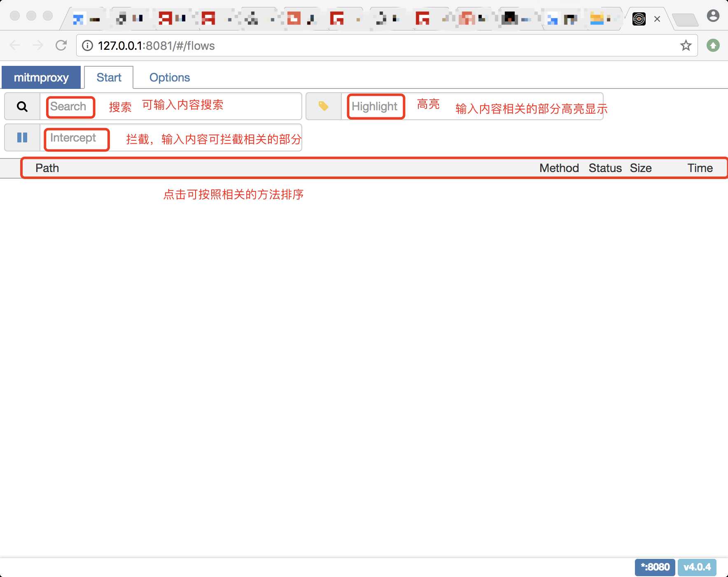
Task: Focus the Highlight filter input
Action: pyautogui.click(x=472, y=107)
